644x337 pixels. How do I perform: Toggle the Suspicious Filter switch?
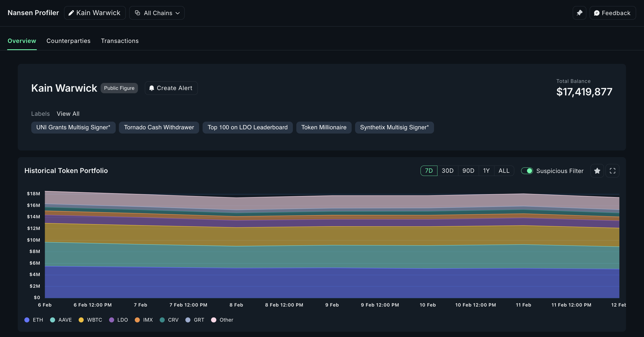[x=527, y=171]
